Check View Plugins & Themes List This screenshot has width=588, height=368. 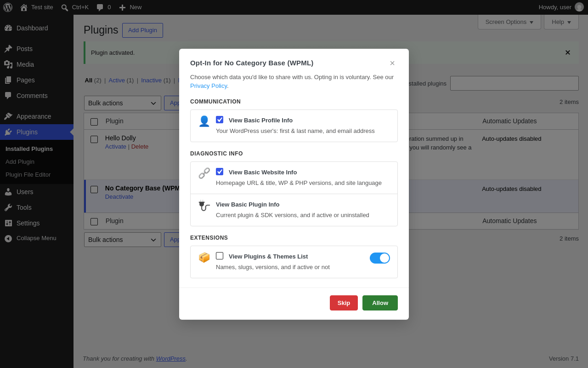point(220,256)
